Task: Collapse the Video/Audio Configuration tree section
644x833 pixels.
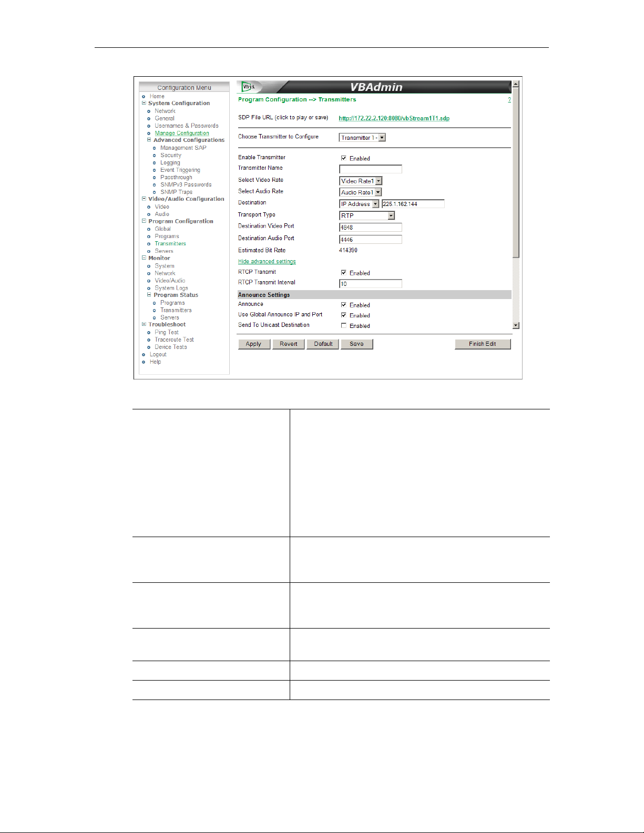Action: (x=144, y=199)
